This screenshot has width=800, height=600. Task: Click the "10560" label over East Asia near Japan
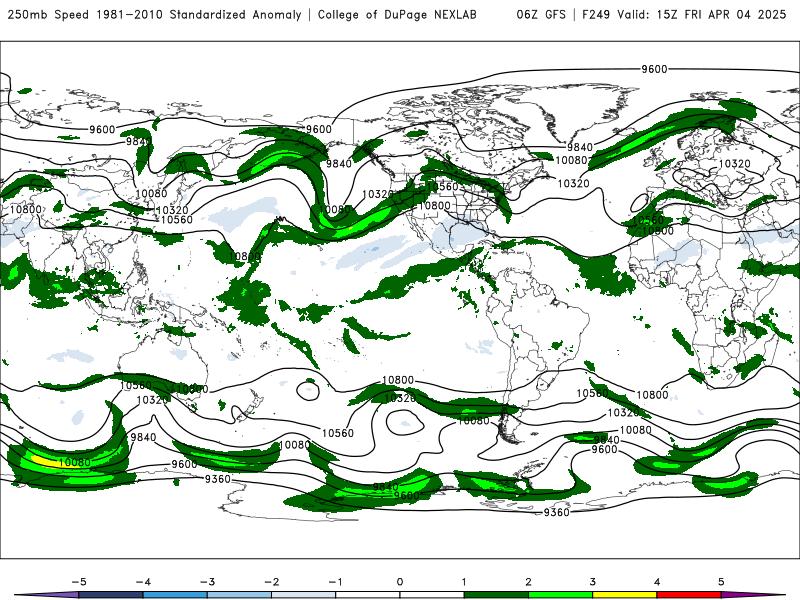point(177,220)
